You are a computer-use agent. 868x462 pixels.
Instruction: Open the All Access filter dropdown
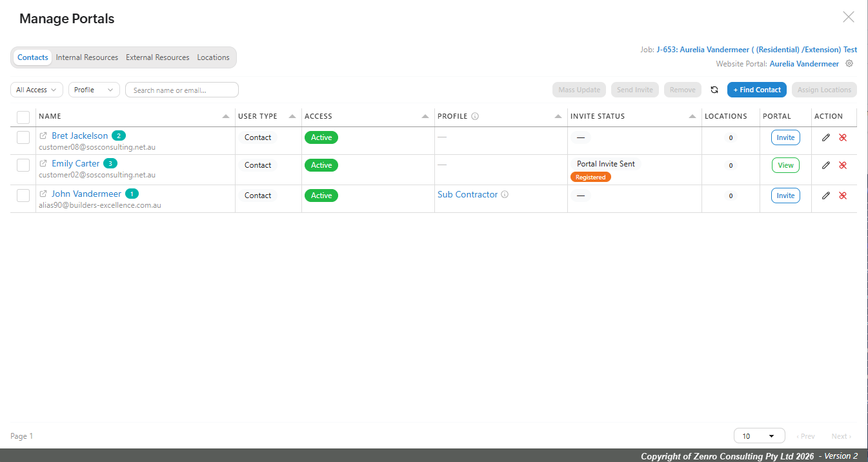tap(37, 90)
